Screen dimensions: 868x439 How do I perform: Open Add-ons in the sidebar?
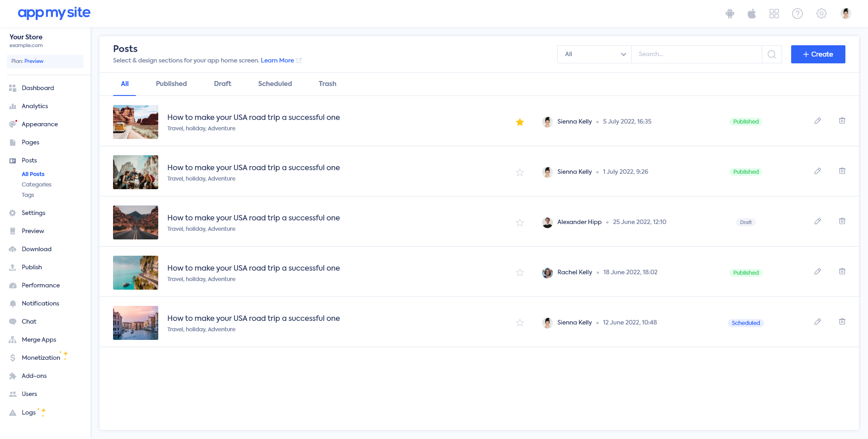pyautogui.click(x=34, y=376)
